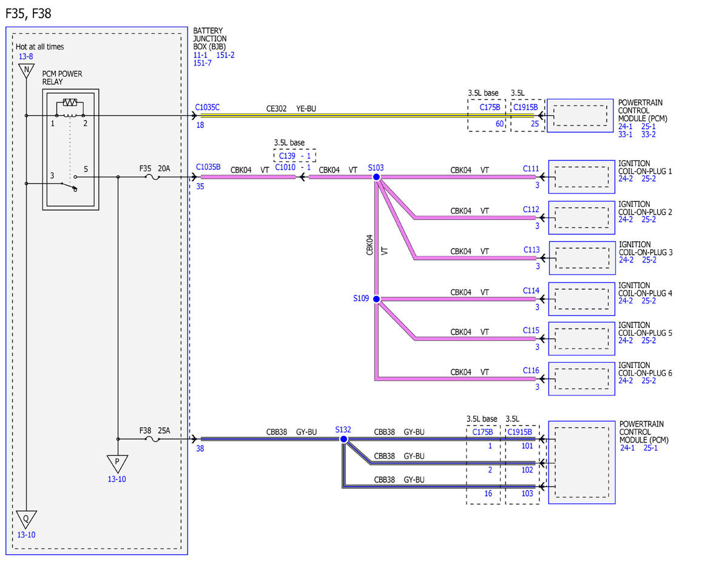728x562 pixels.
Task: Open the C111 connector link
Action: coord(531,168)
